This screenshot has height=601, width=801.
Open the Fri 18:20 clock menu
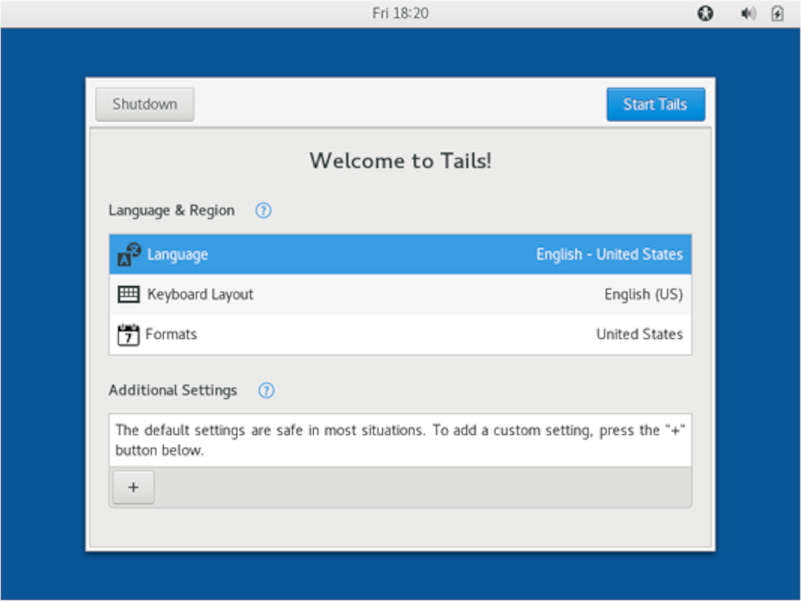pos(400,14)
